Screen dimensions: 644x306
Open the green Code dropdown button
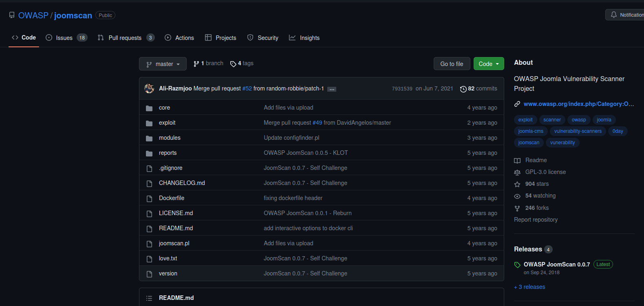click(x=489, y=64)
